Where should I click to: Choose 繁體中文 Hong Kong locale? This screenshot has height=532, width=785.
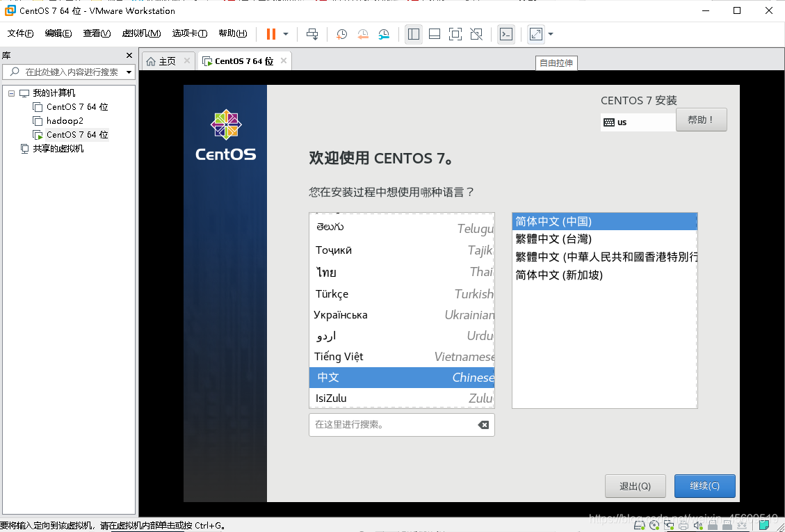[x=605, y=257]
